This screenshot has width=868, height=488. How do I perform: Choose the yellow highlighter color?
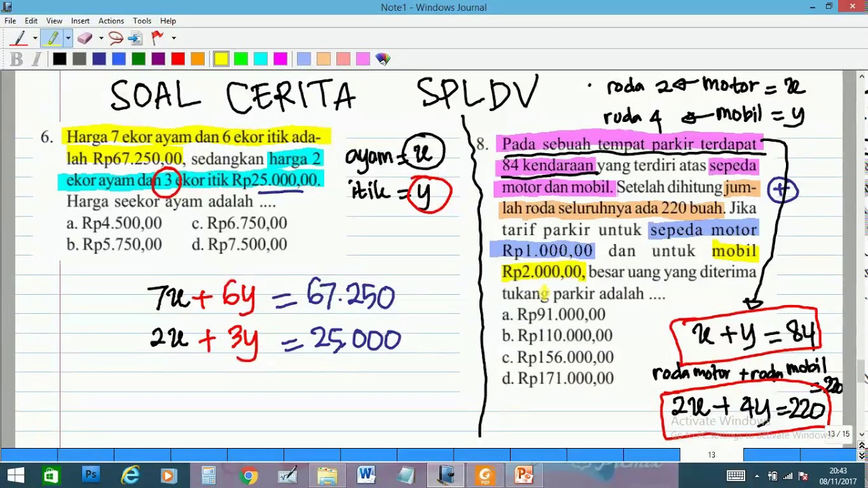(221, 60)
